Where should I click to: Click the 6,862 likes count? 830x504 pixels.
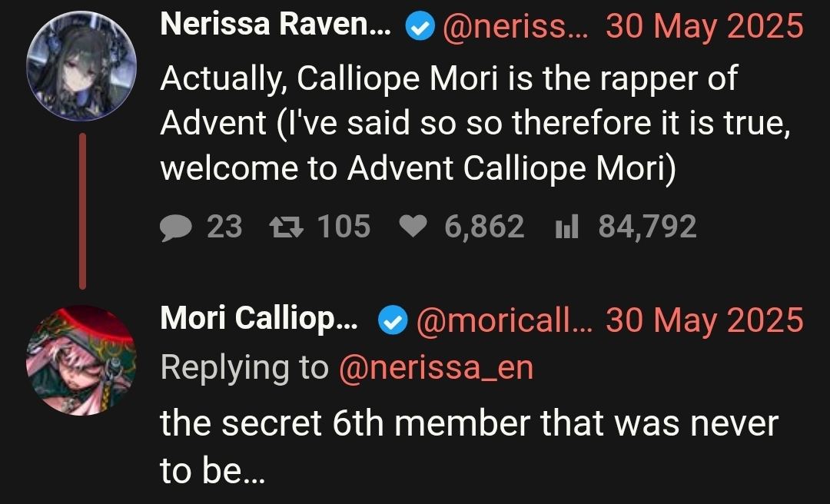484,227
